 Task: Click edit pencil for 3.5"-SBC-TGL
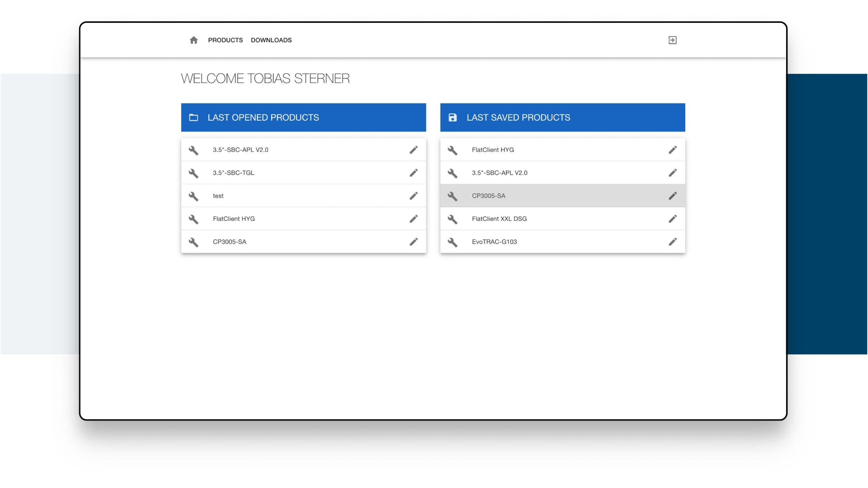pyautogui.click(x=414, y=173)
